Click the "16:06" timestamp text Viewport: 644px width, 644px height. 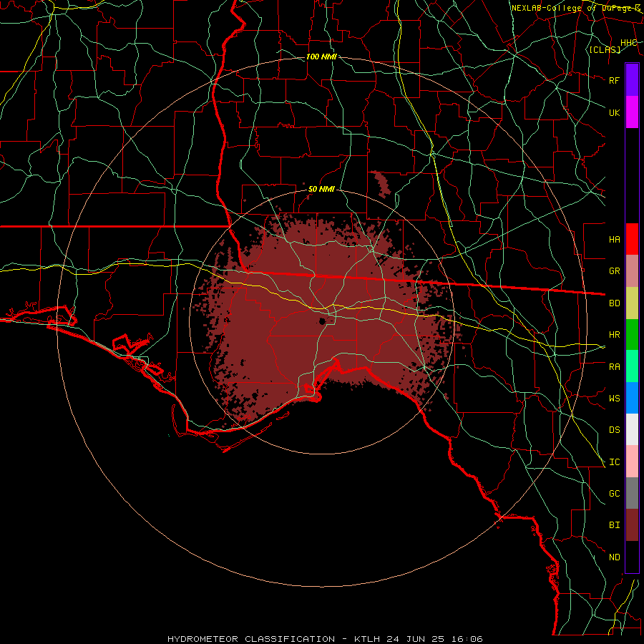coord(468,639)
